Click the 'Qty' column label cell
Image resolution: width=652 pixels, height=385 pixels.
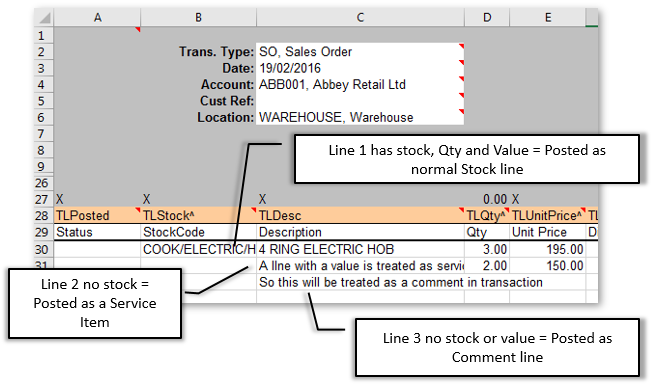487,232
